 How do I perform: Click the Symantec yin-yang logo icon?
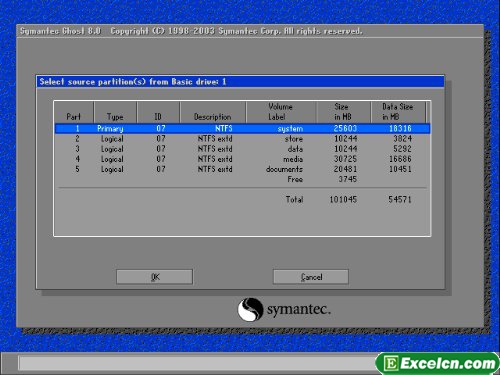click(250, 309)
